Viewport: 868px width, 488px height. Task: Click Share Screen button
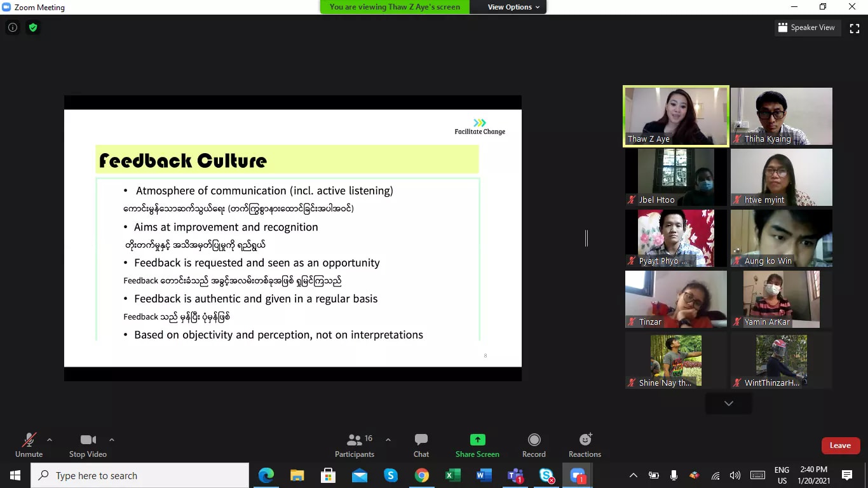click(477, 445)
